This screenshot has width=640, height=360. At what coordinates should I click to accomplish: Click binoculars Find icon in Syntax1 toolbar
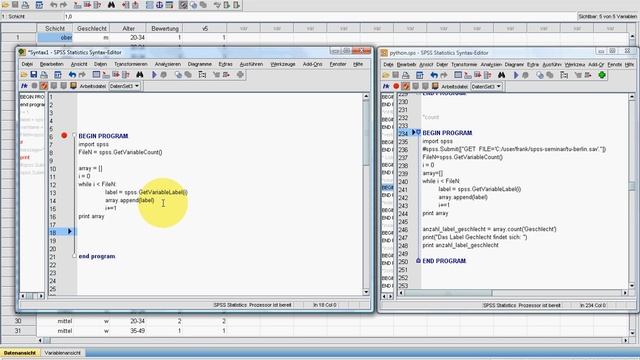click(140, 75)
